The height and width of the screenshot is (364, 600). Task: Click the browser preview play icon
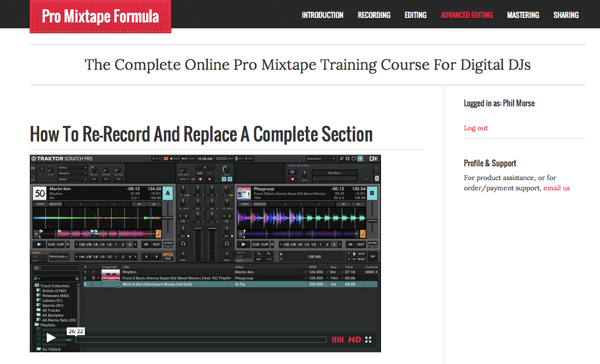37,267
